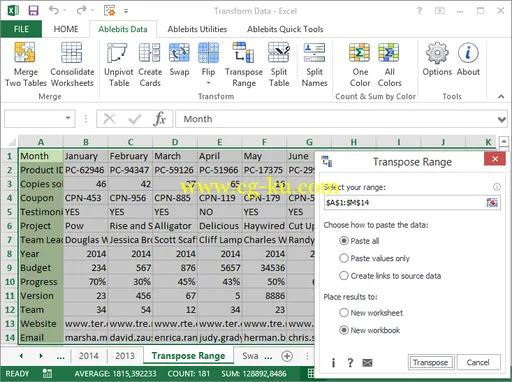Image resolution: width=512 pixels, height=382 pixels.
Task: Show more sheets via right ellipsis
Action: click(268, 357)
